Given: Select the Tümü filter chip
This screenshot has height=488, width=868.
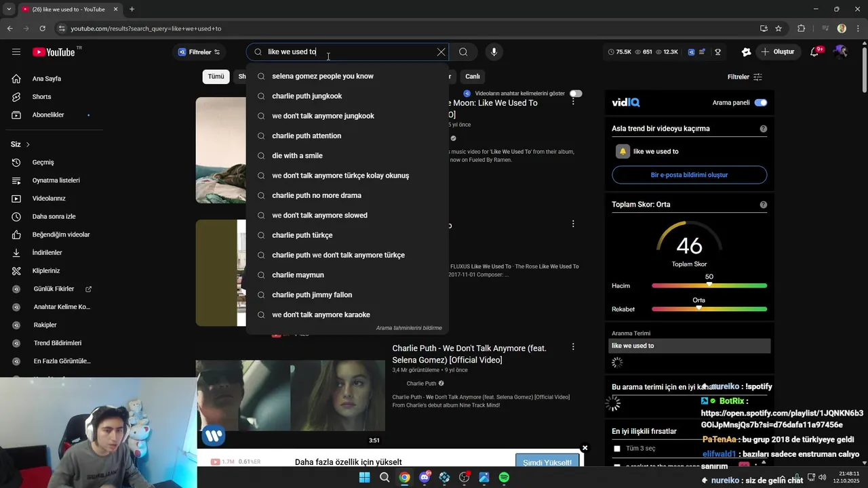Looking at the screenshot, I should click(x=216, y=77).
